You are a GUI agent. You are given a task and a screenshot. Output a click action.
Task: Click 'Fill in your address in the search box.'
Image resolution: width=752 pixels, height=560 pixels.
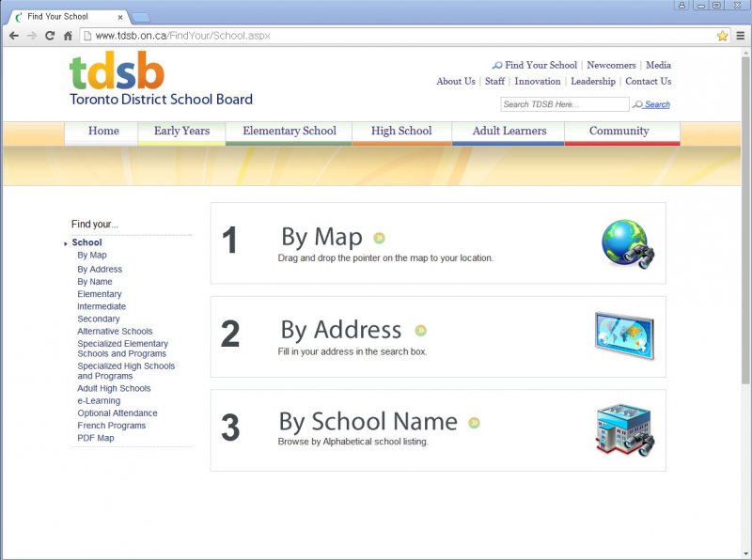(x=352, y=351)
